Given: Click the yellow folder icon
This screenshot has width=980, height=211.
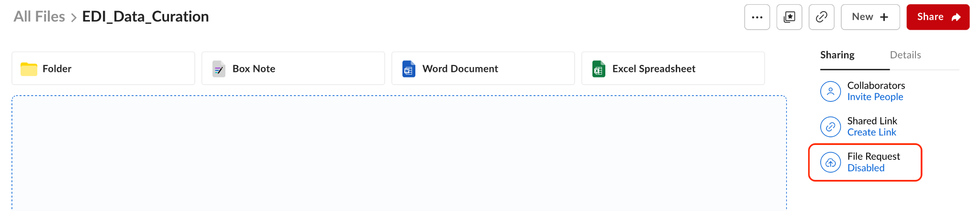Looking at the screenshot, I should 29,69.
